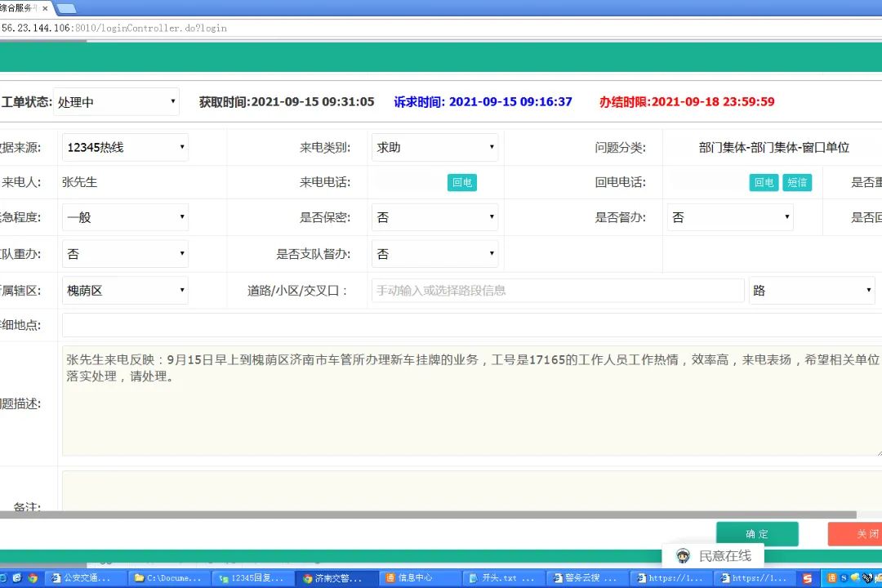Open the 是否保密 dropdown
Image resolution: width=882 pixels, height=588 pixels.
point(434,217)
